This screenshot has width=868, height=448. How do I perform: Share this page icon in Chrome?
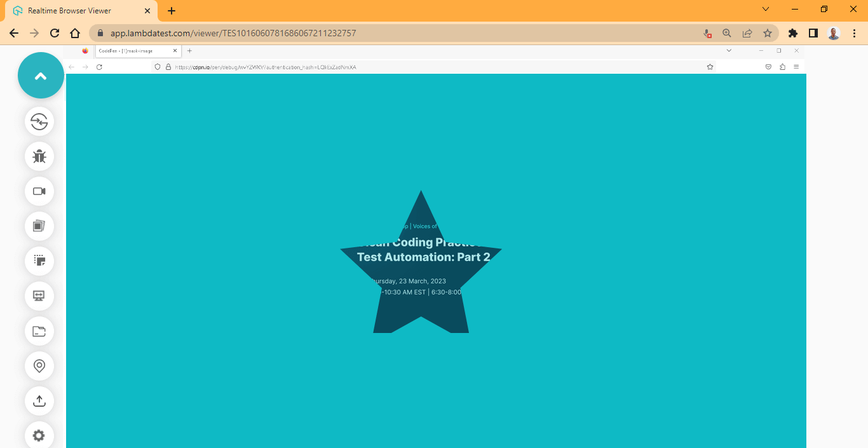pos(747,33)
